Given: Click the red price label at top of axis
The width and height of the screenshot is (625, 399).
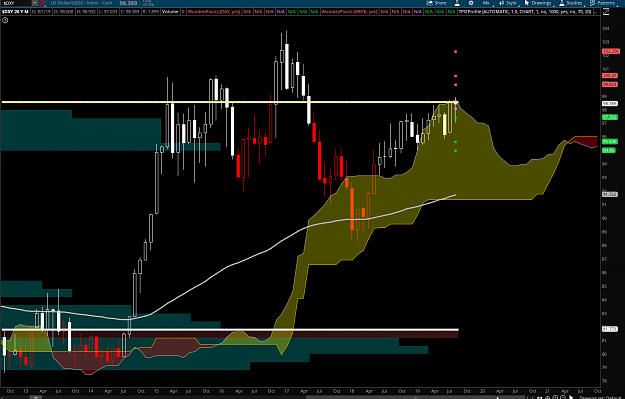Looking at the screenshot, I should point(610,51).
